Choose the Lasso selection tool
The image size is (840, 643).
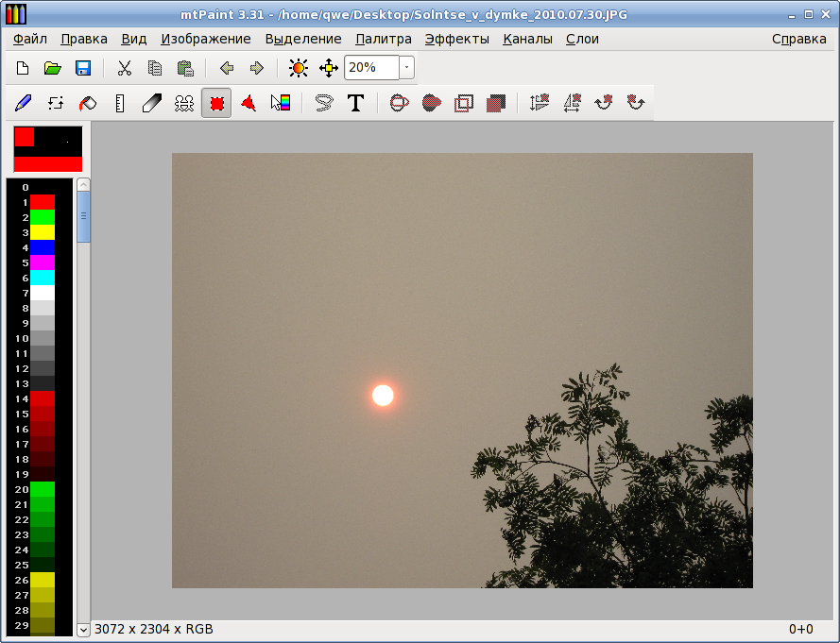click(323, 102)
